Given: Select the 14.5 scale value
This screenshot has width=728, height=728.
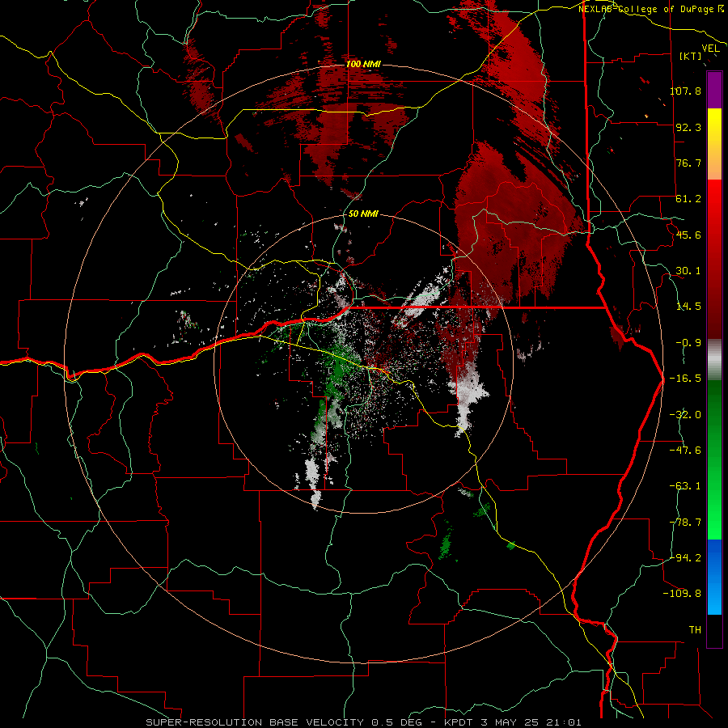Looking at the screenshot, I should point(688,307).
